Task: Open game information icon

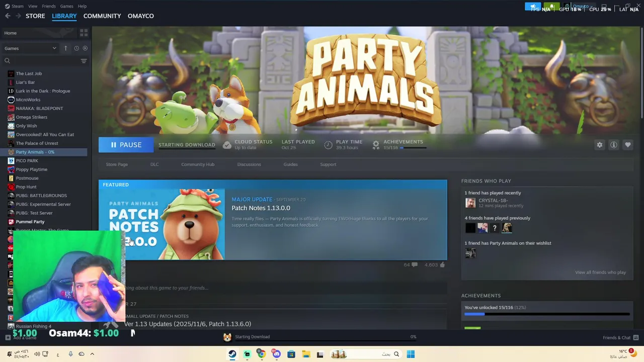Action: point(614,145)
